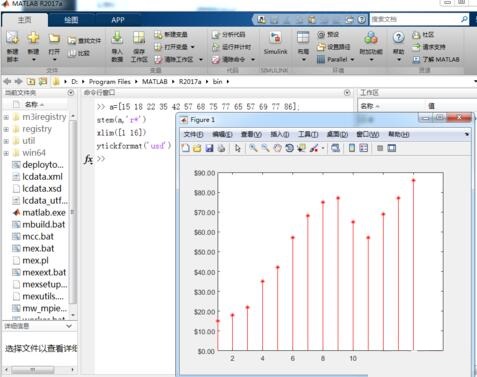Expand the details panel chevron
477x377 pixels.
click(x=69, y=326)
